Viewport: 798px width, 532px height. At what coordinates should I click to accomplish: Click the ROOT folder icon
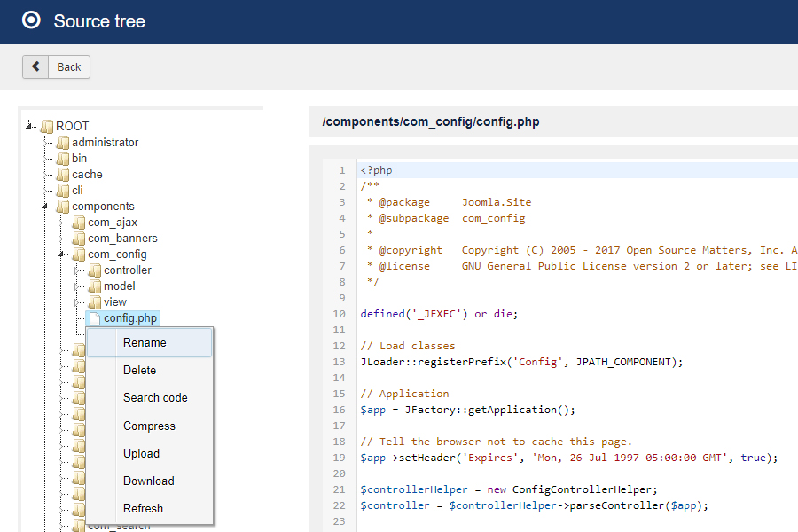click(47, 127)
